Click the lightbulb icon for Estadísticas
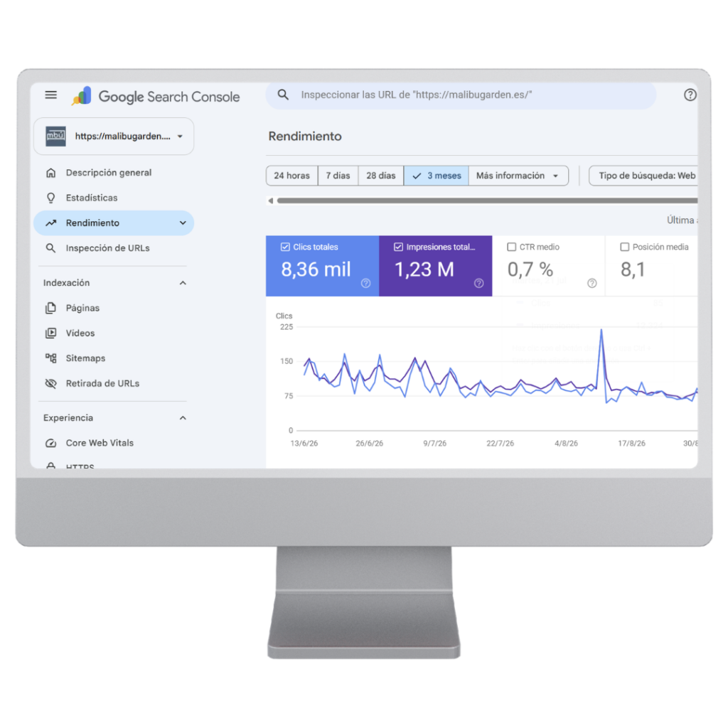 (x=50, y=198)
